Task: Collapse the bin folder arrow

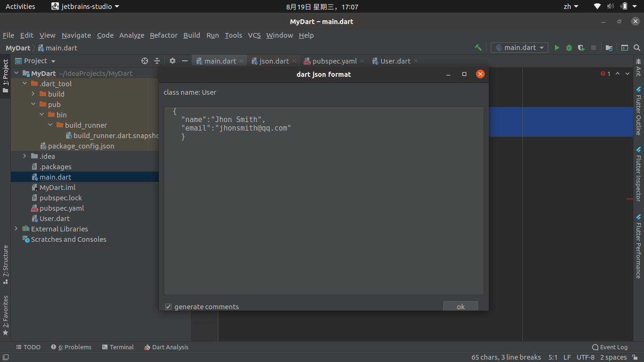Action: coord(41,115)
